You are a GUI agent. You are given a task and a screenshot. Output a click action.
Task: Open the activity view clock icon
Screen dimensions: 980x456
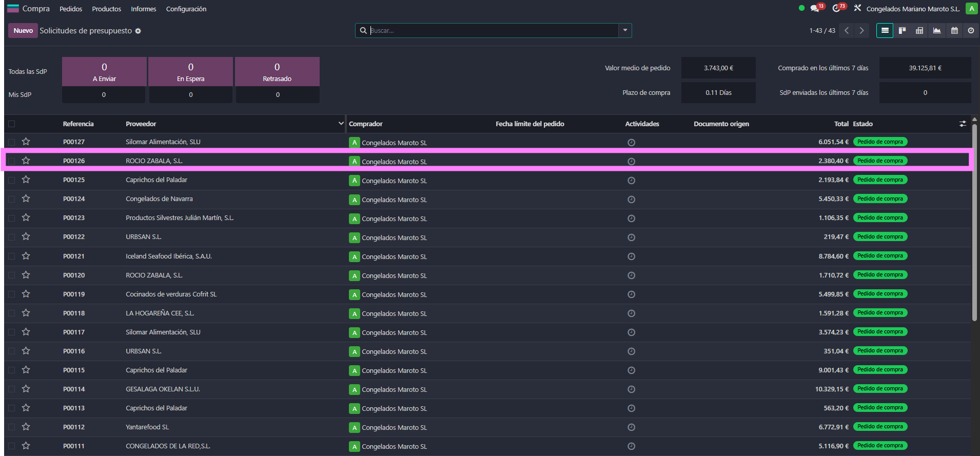tap(971, 31)
